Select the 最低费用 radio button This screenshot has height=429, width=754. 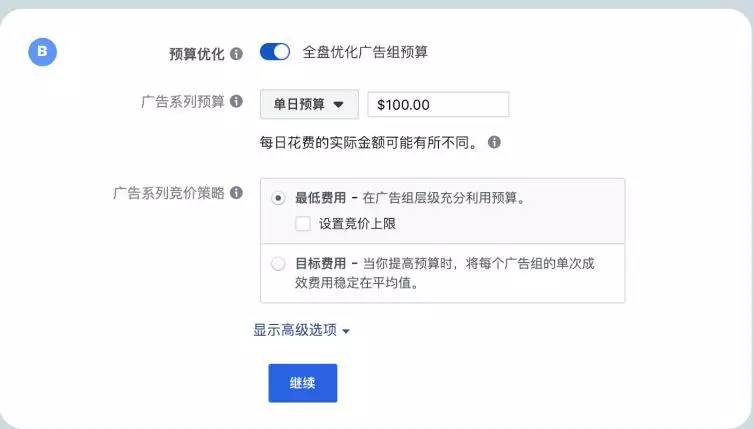click(x=278, y=198)
